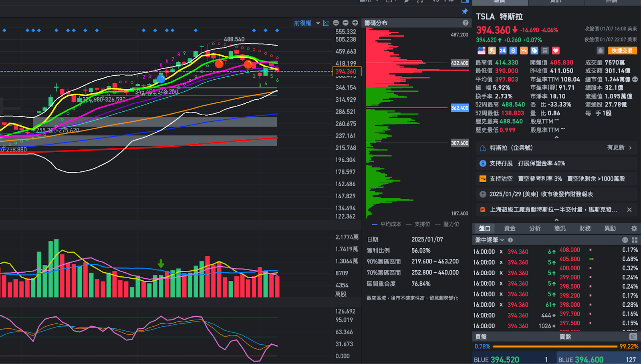Select the BLUE 394.600 ask quote
This screenshot has height=364, width=641.
[599, 359]
